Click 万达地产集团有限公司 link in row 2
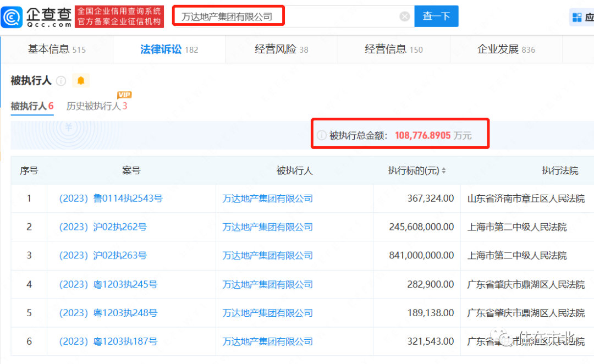 (267, 227)
